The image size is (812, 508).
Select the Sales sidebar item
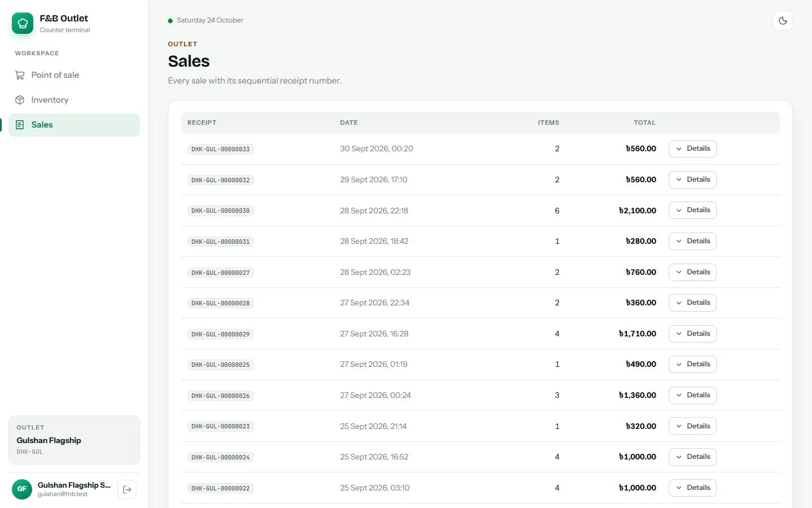click(74, 125)
